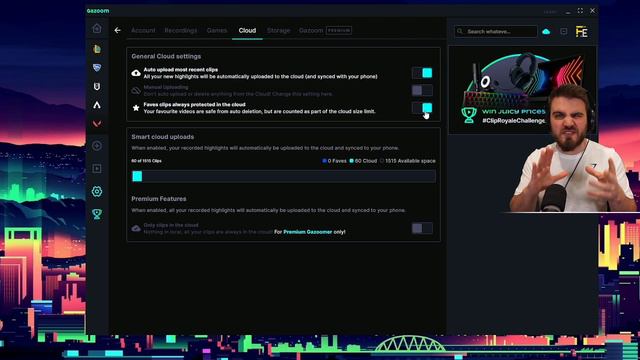Click the blue '0 Faves' legend swatch
640x360 pixels.
(324, 161)
